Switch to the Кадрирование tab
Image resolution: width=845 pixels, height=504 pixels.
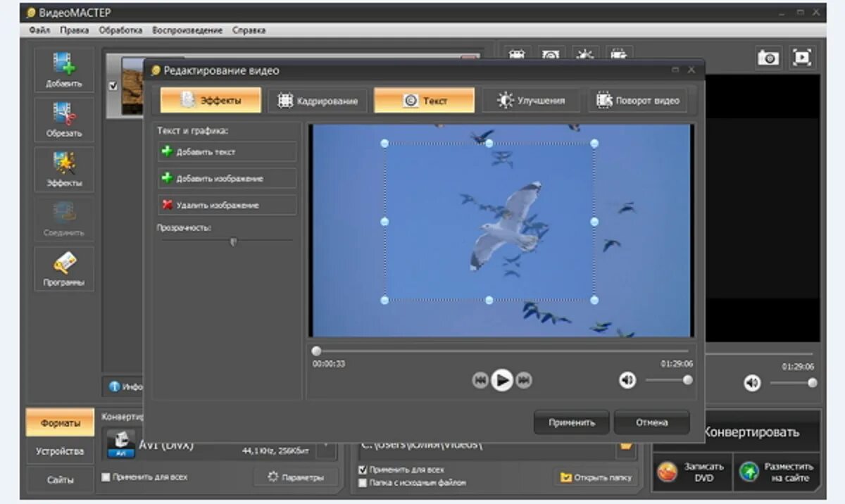pyautogui.click(x=318, y=101)
